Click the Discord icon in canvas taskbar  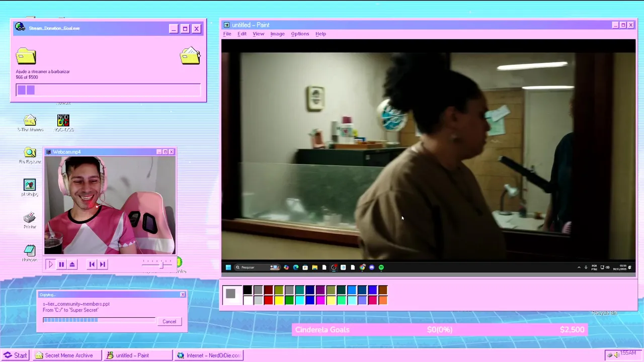pos(372,267)
